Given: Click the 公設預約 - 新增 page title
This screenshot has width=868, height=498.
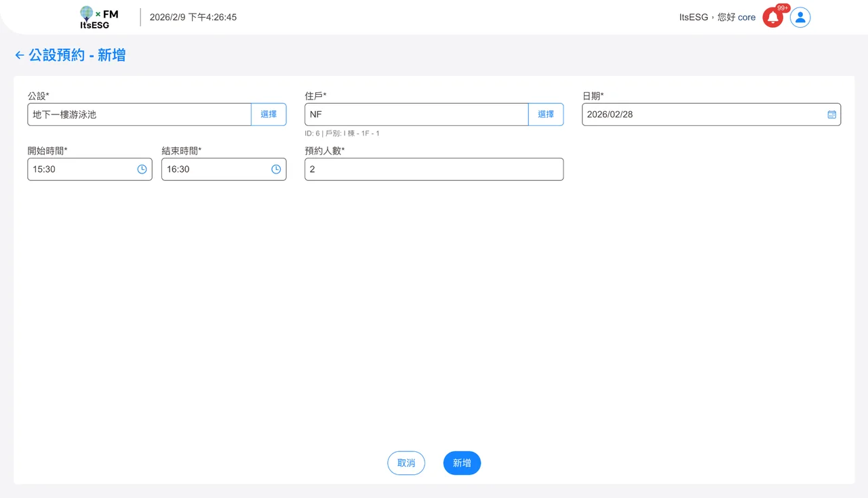Looking at the screenshot, I should click(77, 56).
